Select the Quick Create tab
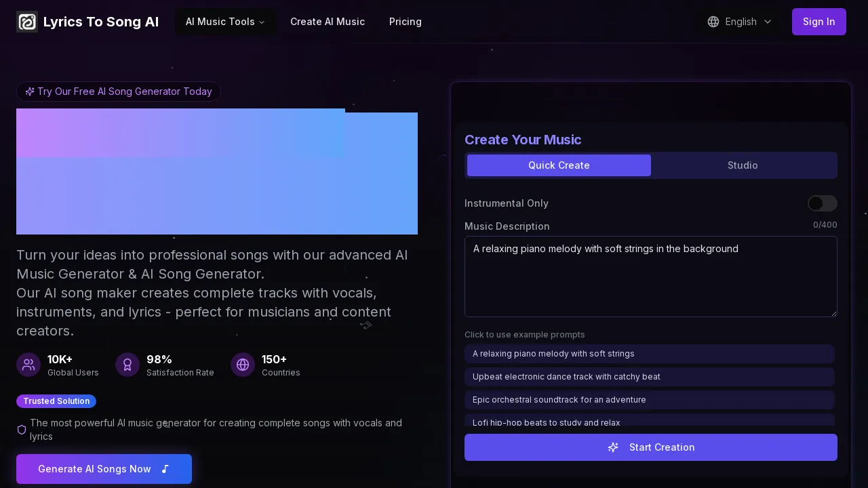 tap(559, 165)
